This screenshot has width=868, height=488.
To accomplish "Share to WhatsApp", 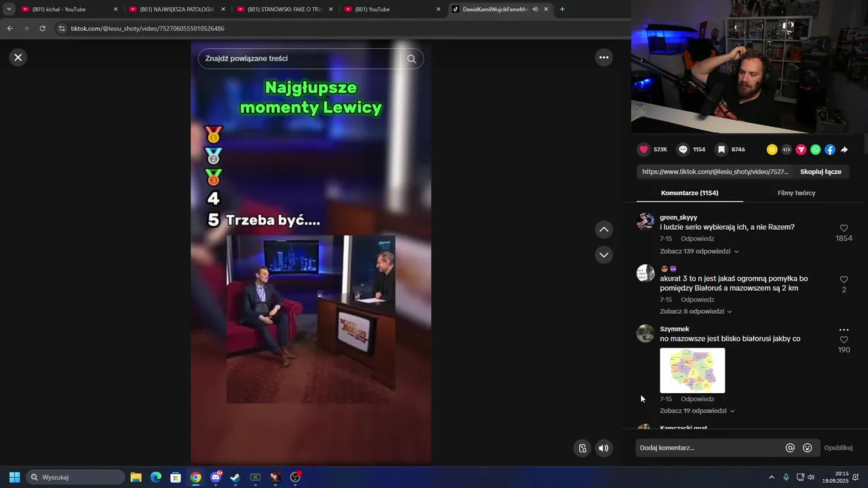I will tap(815, 150).
